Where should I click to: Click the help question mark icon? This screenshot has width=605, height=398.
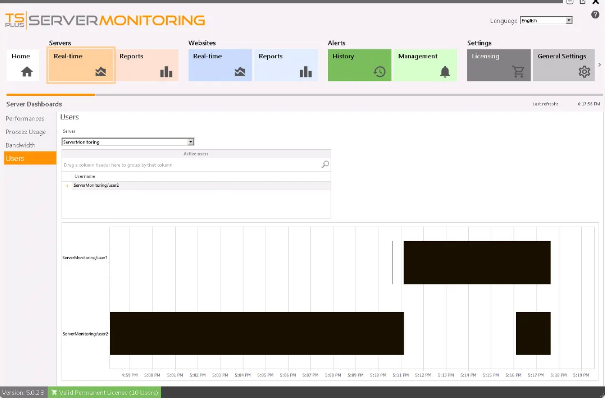[595, 15]
